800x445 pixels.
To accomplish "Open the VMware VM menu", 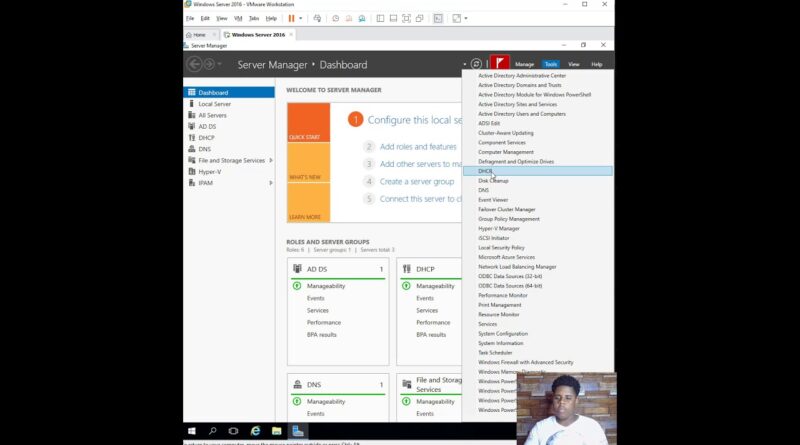I will click(x=238, y=18).
